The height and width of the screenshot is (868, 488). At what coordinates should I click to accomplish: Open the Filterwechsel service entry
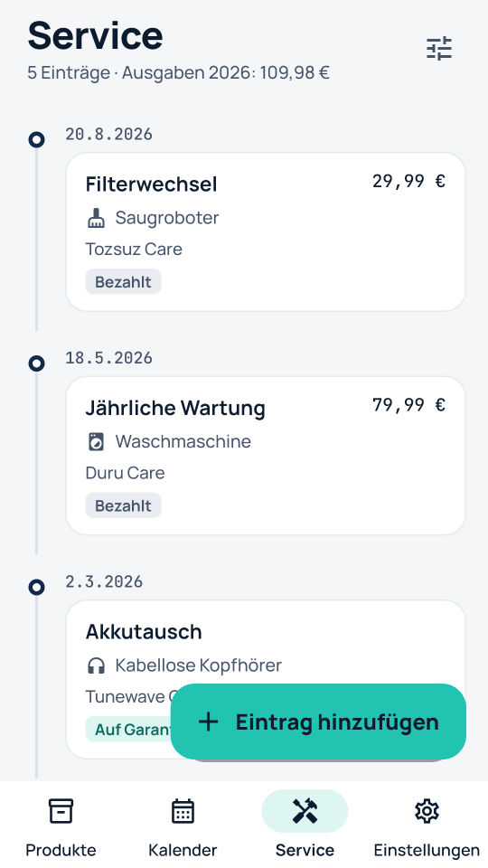266,232
